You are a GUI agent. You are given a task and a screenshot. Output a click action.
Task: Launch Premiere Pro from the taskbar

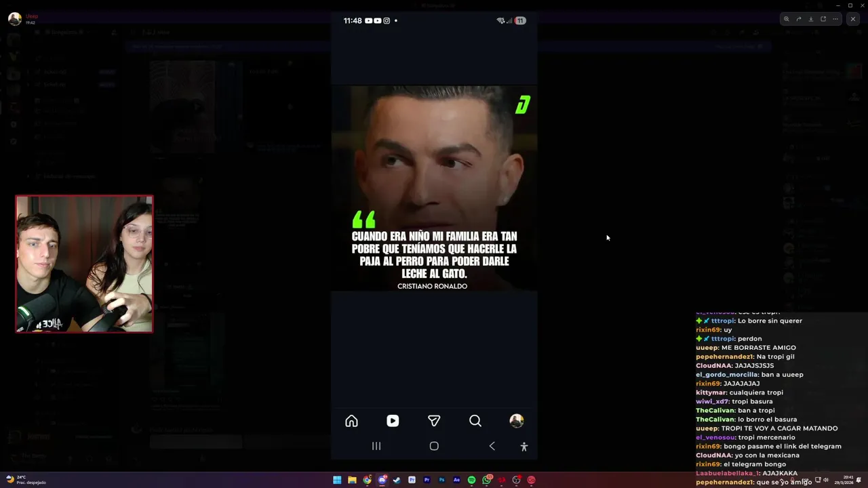(427, 480)
